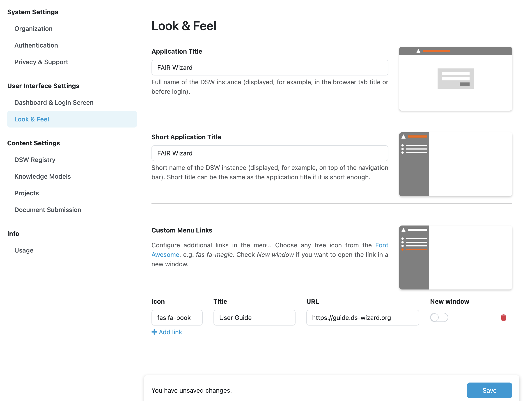The height and width of the screenshot is (401, 532).
Task: Edit the fas fa-book icon field
Action: tap(177, 318)
